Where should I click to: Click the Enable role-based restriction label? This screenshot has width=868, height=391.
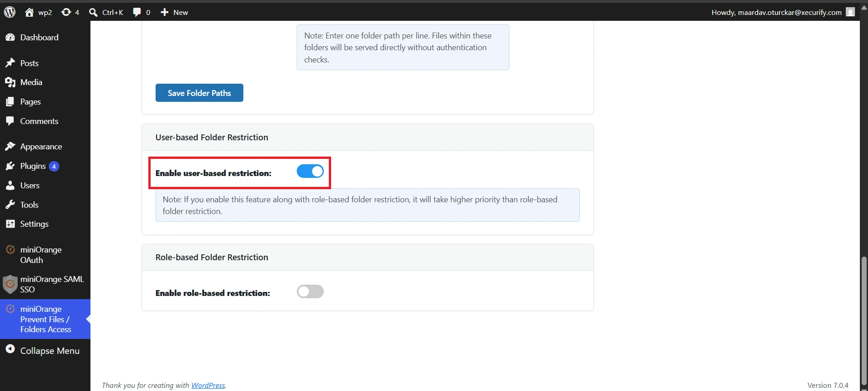coord(213,293)
